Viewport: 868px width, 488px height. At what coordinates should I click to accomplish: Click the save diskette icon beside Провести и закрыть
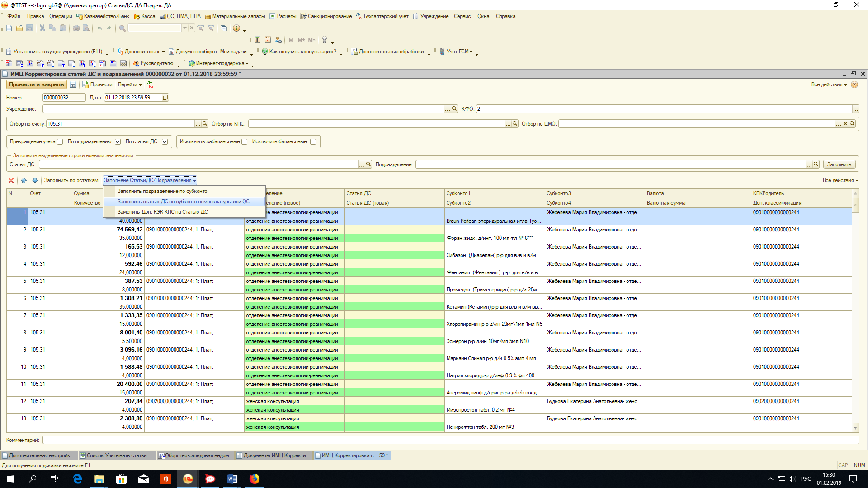73,84
